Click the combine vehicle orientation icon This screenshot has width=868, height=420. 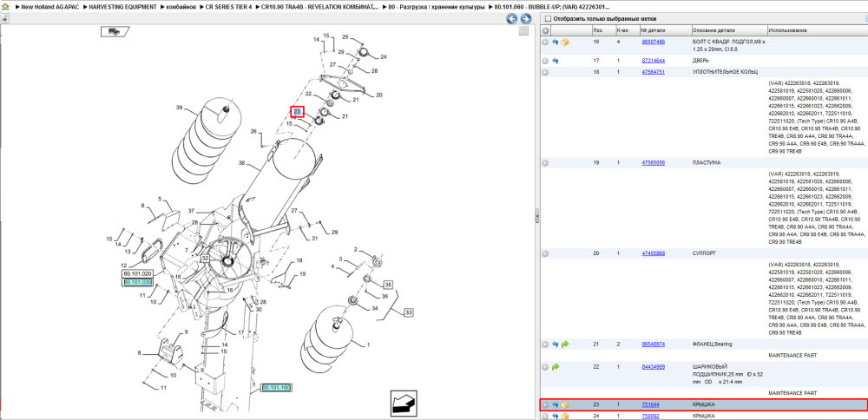click(115, 31)
